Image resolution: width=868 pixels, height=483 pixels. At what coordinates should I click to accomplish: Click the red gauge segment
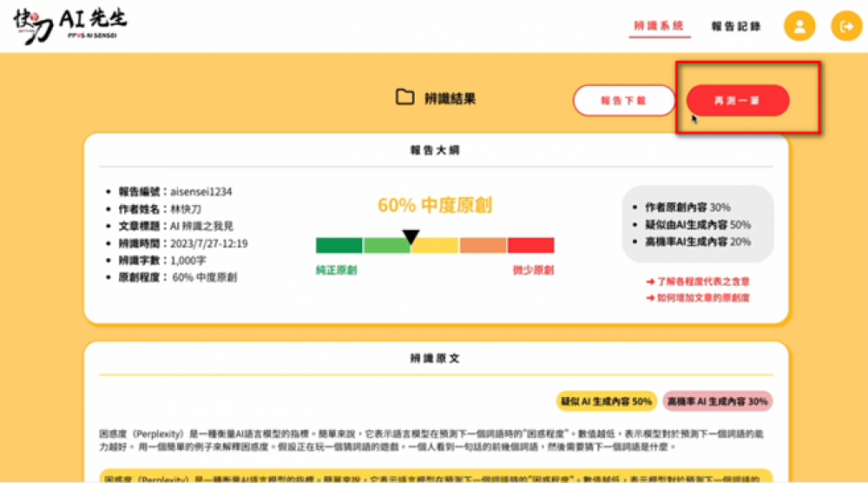pyautogui.click(x=530, y=246)
